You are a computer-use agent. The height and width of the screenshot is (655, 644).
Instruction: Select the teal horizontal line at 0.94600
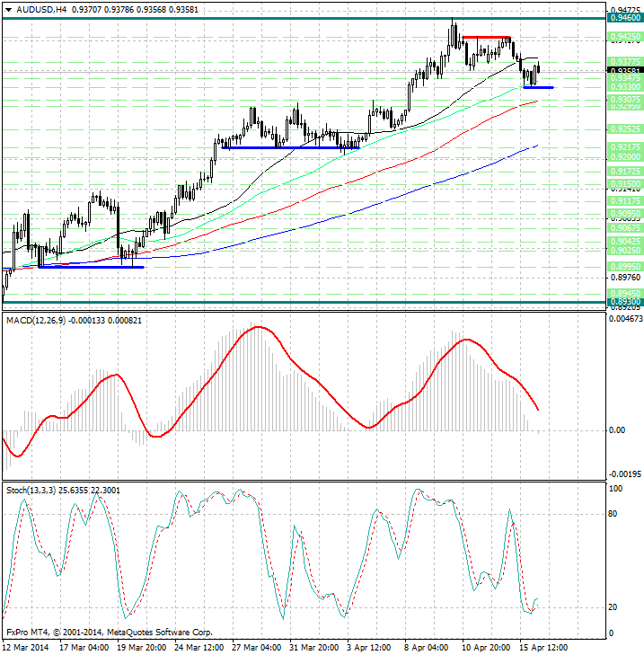point(304,18)
